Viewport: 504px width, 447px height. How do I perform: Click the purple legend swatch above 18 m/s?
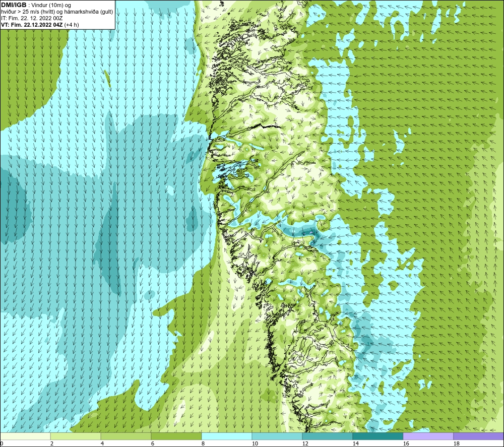coord(478,436)
